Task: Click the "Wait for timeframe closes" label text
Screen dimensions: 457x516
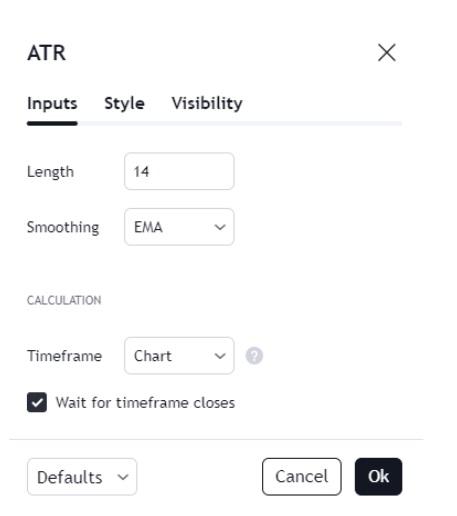Action: tap(145, 403)
